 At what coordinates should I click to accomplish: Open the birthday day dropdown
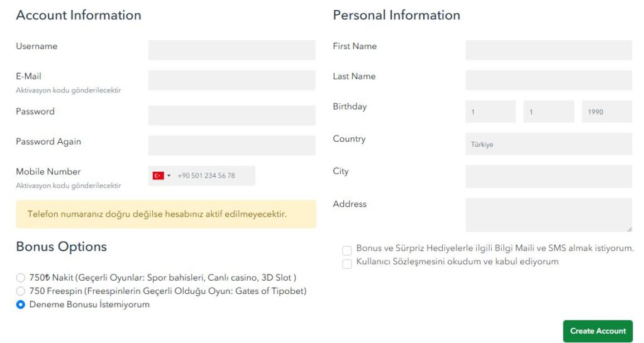(490, 111)
